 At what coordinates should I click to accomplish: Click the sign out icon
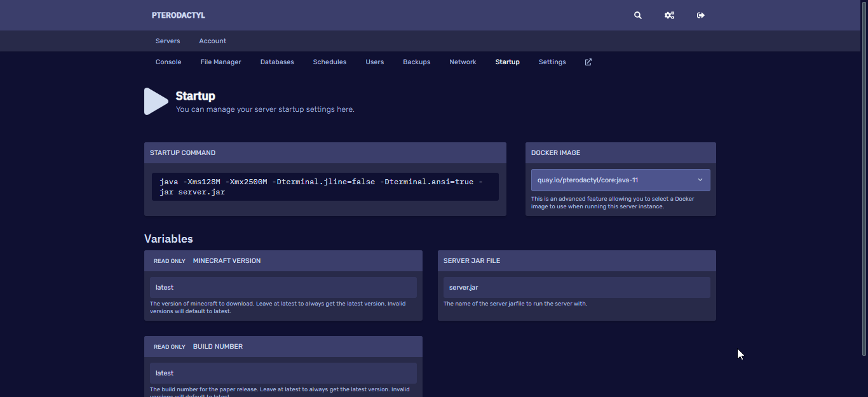(x=701, y=15)
